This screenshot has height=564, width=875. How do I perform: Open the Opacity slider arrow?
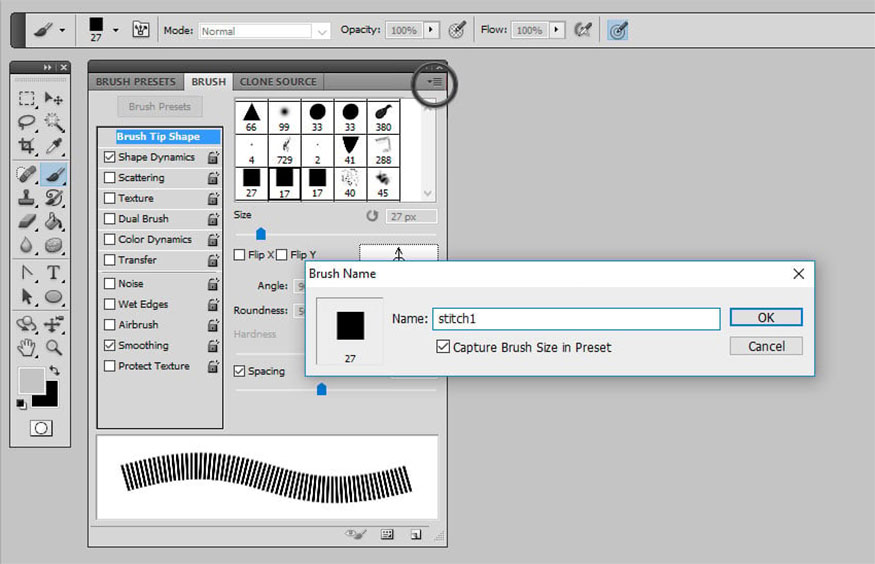point(432,31)
